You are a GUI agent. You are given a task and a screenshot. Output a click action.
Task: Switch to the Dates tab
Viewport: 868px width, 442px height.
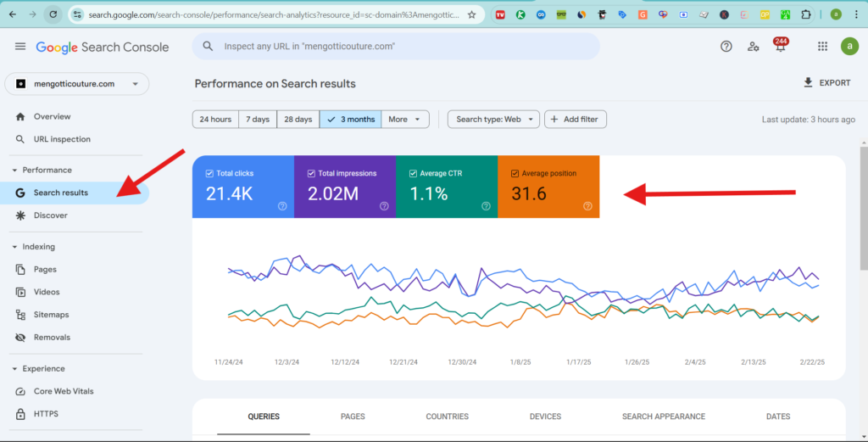pos(778,417)
